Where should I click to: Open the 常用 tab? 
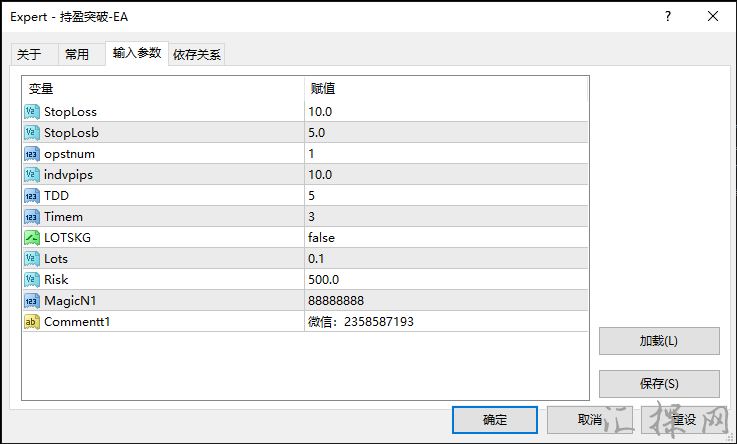pos(77,54)
